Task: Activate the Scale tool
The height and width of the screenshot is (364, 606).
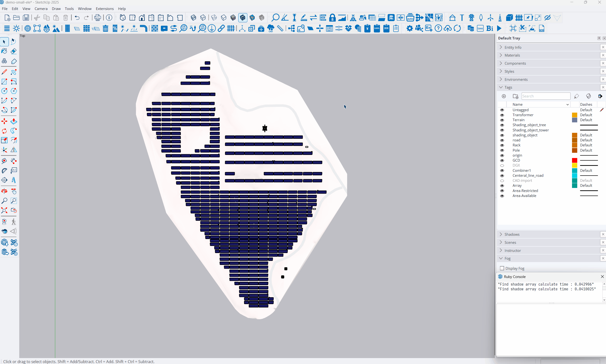Action: point(4,140)
